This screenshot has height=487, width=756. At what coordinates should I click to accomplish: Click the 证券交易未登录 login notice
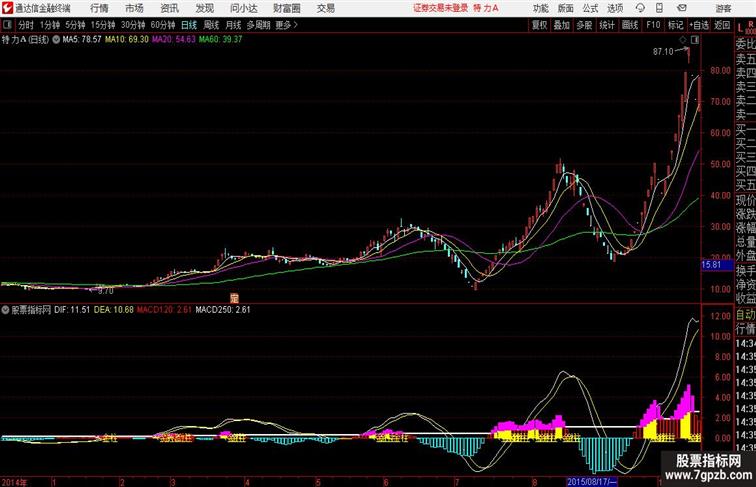click(x=441, y=8)
